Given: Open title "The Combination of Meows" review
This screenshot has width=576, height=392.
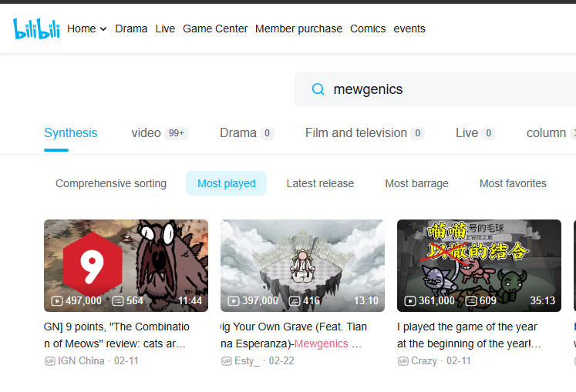Looking at the screenshot, I should point(116,335).
